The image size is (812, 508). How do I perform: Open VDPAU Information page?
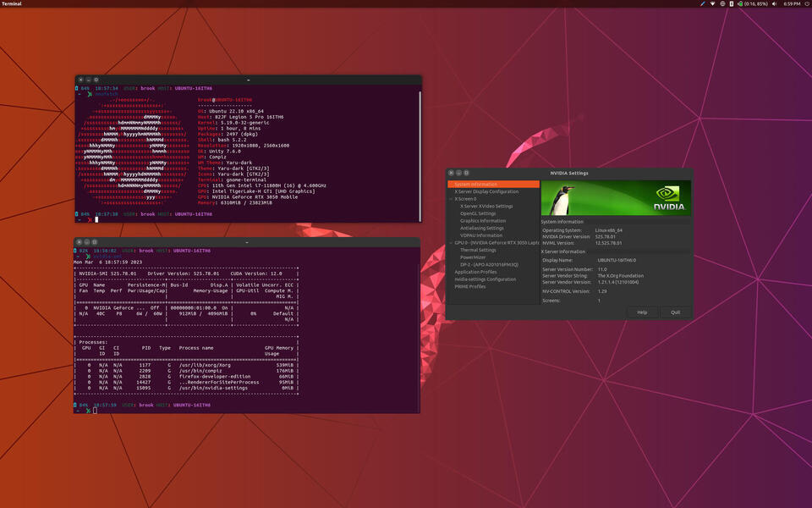(481, 235)
